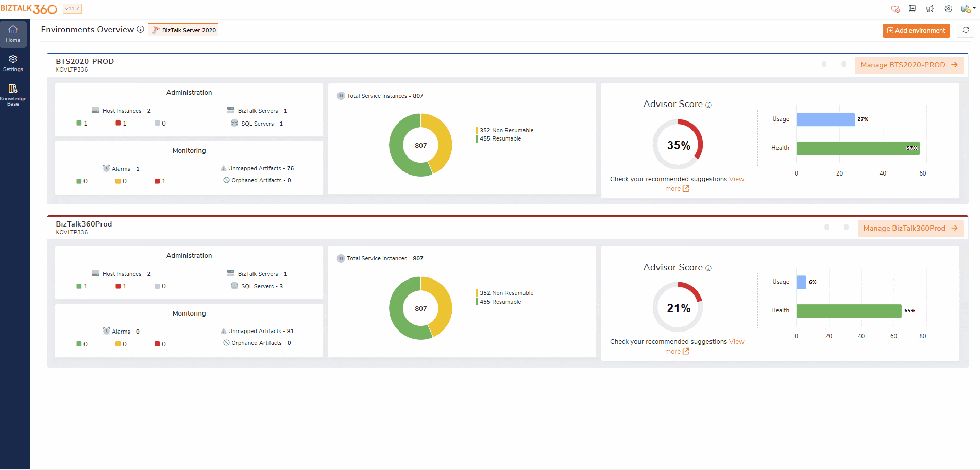Click info icon beside Environments Overview title
The height and width of the screenshot is (470, 980).
tap(140, 30)
